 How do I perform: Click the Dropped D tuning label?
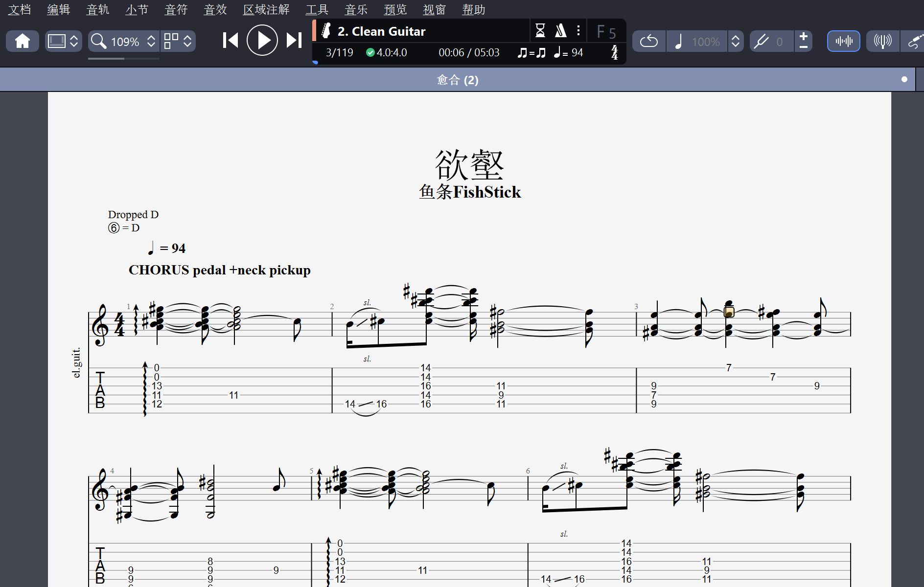tap(133, 214)
